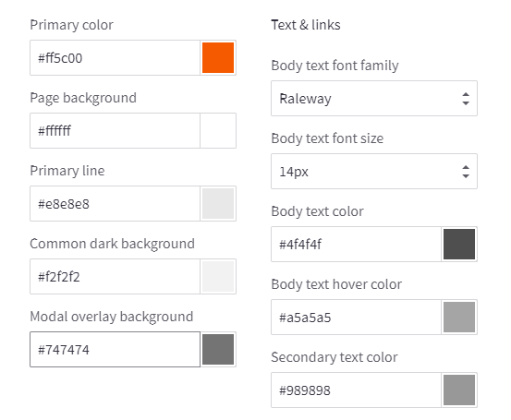Viewport: 511px width, 420px height.
Task: Open the Primary color orange swatch
Action: (218, 57)
